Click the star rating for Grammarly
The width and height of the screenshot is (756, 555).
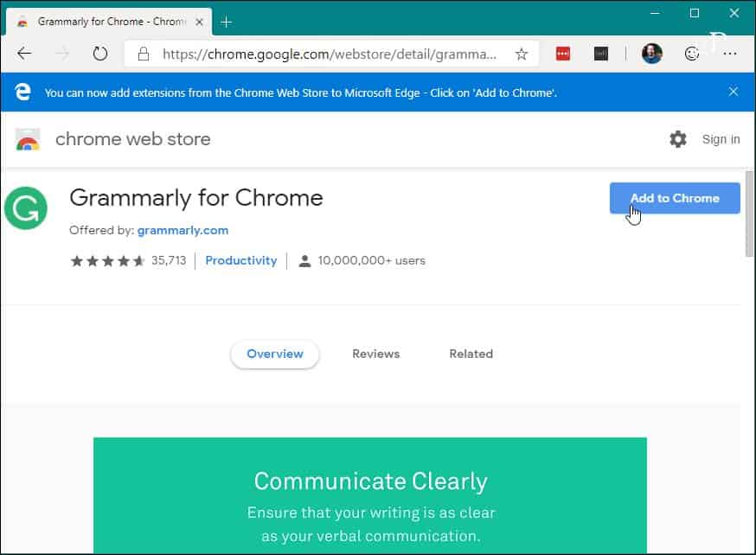click(107, 260)
